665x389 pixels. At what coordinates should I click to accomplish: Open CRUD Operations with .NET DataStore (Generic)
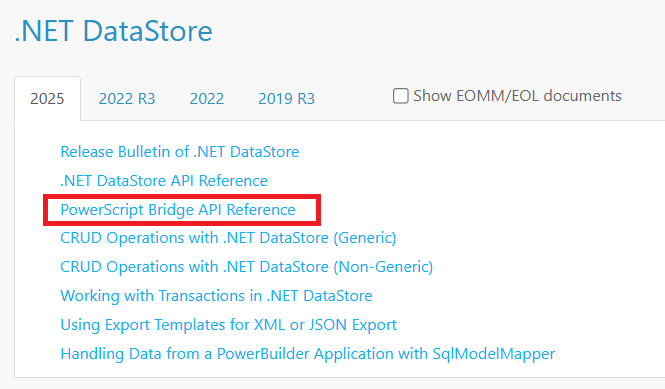click(228, 238)
